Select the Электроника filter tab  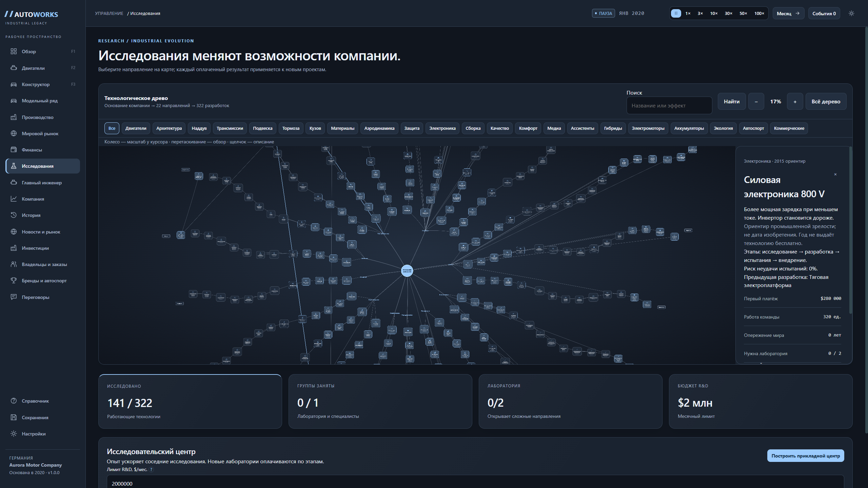pos(442,128)
